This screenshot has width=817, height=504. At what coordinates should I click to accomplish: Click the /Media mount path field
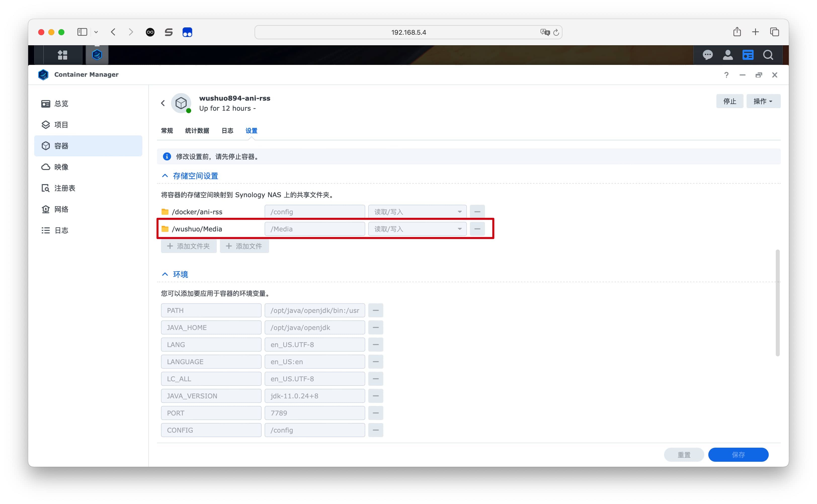pos(314,229)
